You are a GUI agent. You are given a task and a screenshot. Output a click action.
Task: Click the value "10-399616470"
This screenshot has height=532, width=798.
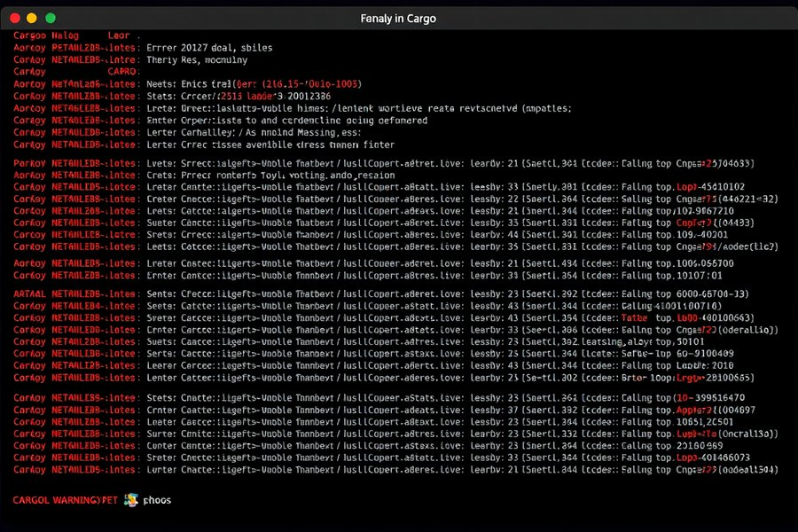(710, 397)
